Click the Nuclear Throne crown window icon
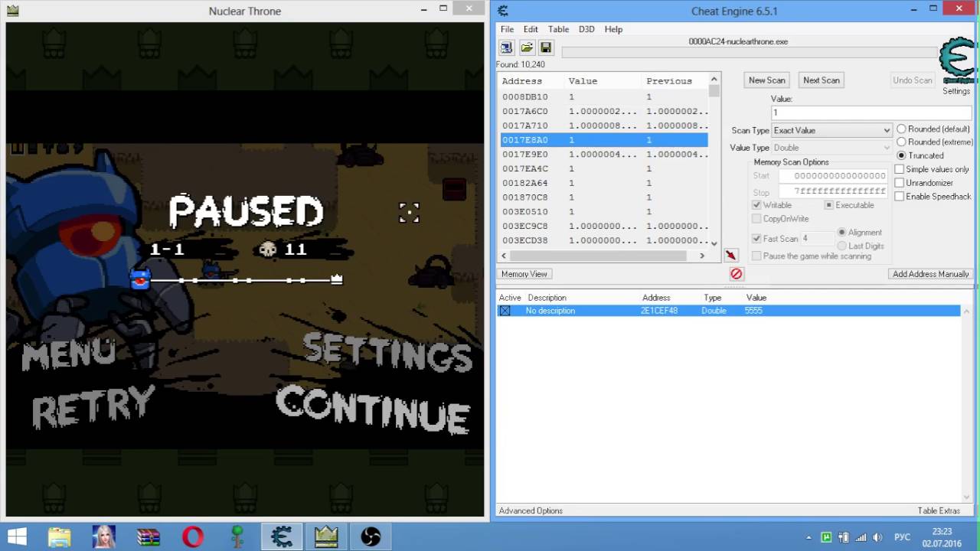The image size is (980, 551). (12, 11)
